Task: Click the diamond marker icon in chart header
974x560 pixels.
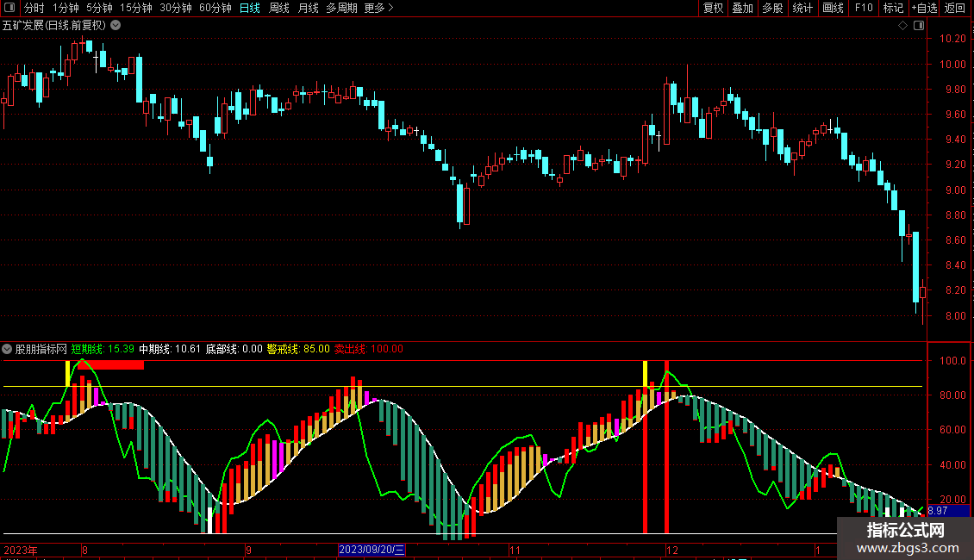Action: click(x=902, y=26)
